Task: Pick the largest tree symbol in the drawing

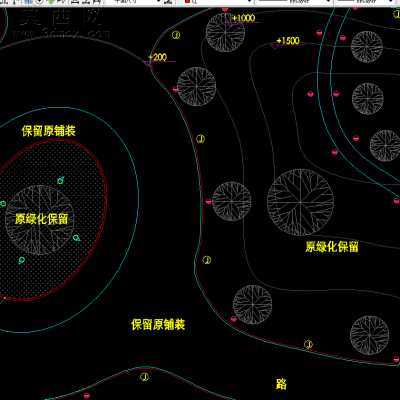Action: 300,202
